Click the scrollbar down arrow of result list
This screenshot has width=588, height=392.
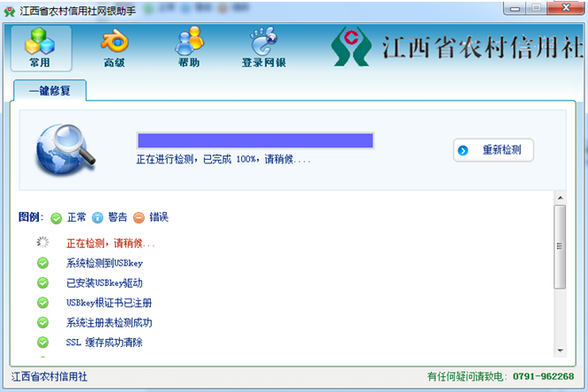click(561, 351)
